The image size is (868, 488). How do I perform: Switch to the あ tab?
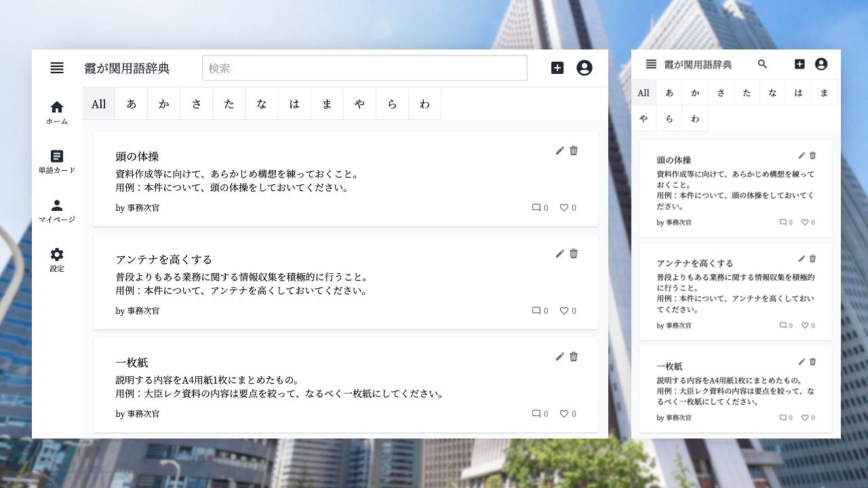131,103
